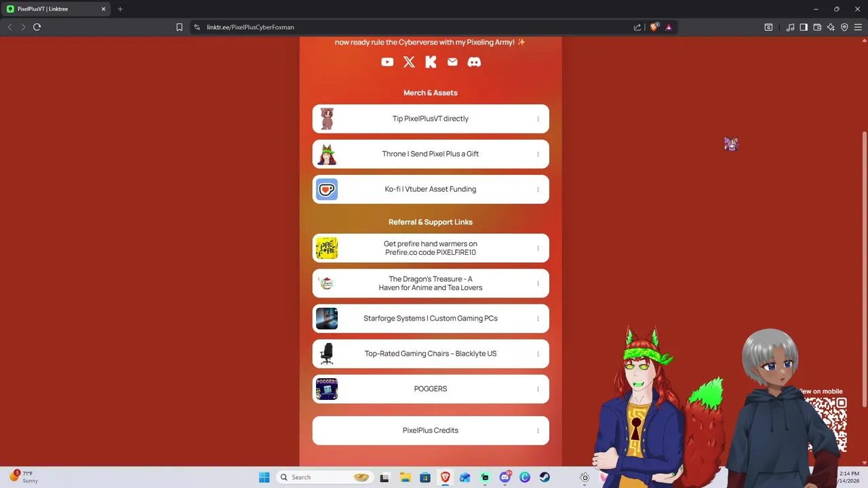Screen dimensions: 868x488
Task: Toggle the browser sidebar panel icon
Action: (804, 27)
